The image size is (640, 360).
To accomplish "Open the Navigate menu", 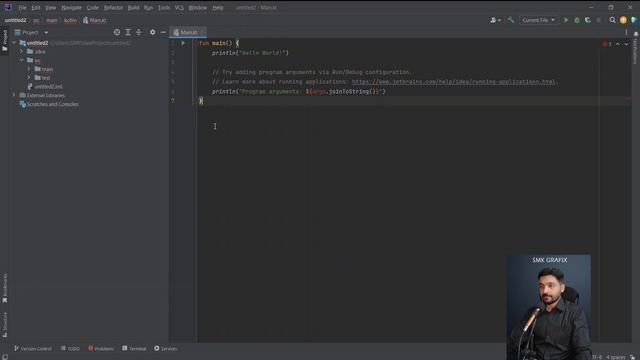I will tap(71, 7).
